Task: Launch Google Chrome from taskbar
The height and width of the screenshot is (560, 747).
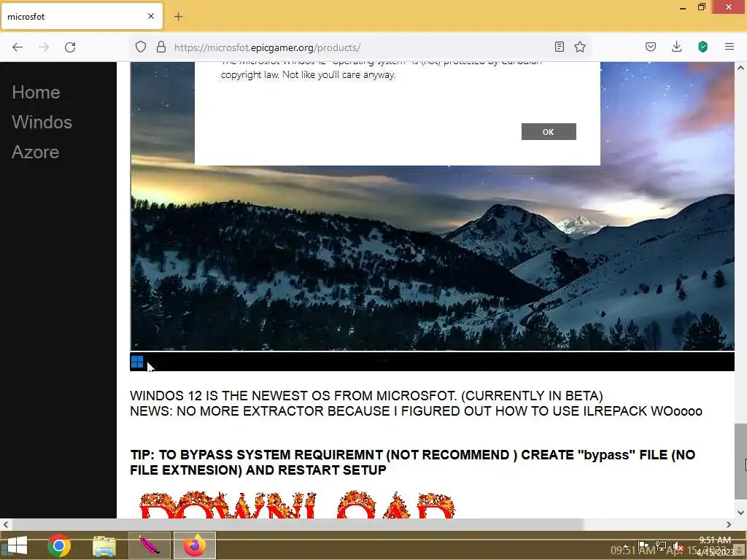Action: click(x=59, y=545)
